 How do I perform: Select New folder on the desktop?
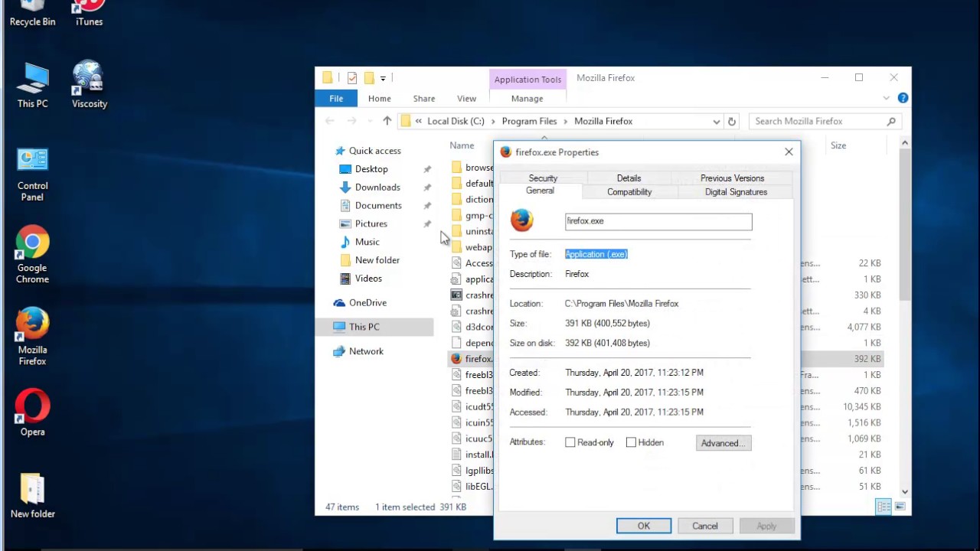[32, 496]
